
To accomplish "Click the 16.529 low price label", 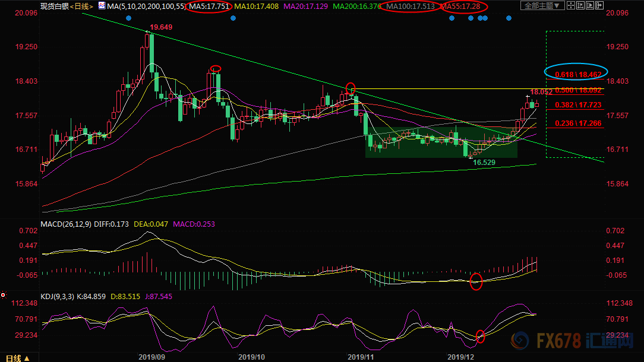I will pos(485,161).
